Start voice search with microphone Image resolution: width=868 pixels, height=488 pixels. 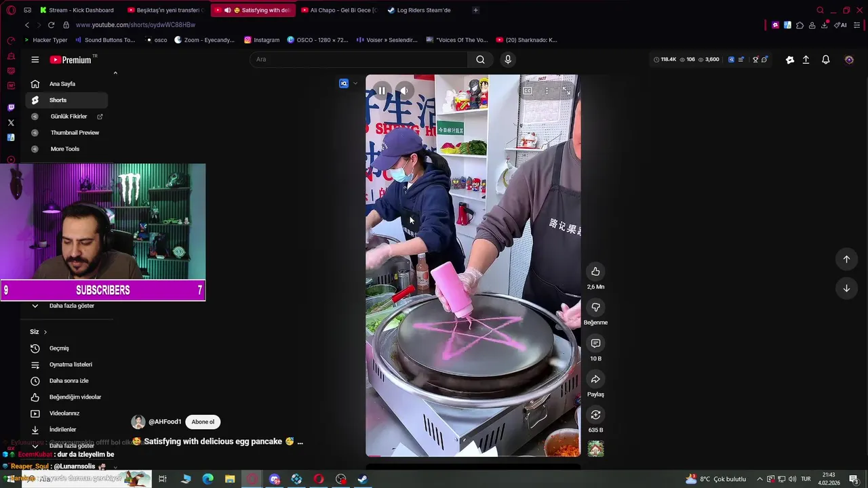point(508,60)
